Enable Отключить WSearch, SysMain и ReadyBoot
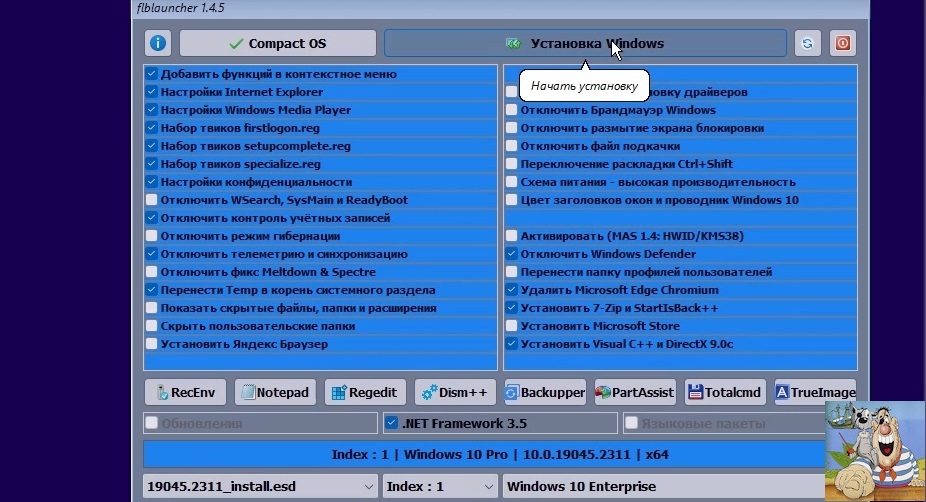The width and height of the screenshot is (926, 502). (152, 200)
